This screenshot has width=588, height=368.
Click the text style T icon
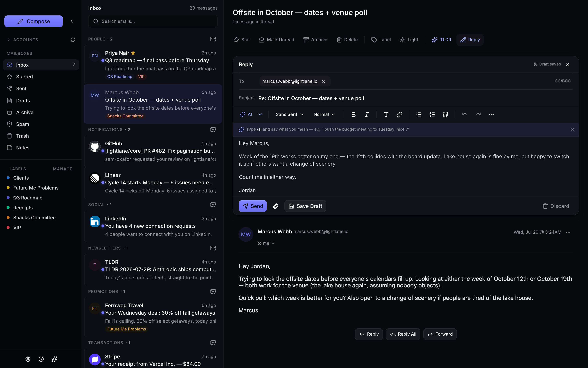pos(386,114)
